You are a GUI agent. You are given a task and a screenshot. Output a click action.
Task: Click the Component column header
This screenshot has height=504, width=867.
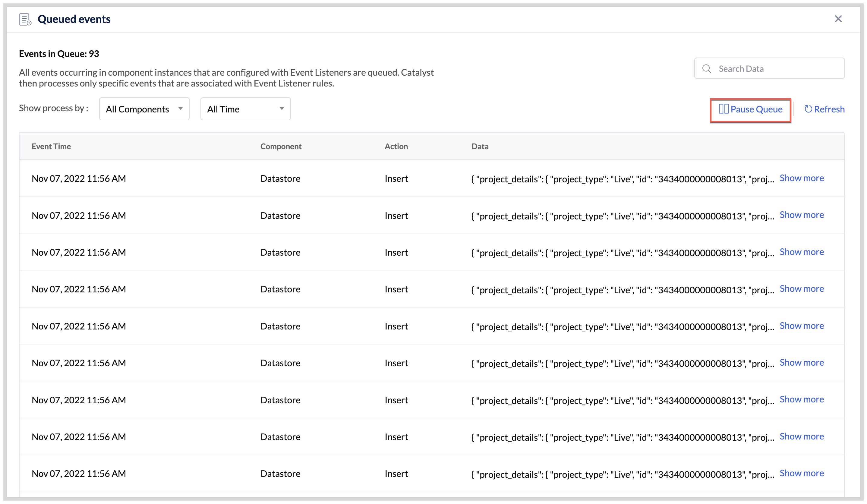tap(281, 146)
